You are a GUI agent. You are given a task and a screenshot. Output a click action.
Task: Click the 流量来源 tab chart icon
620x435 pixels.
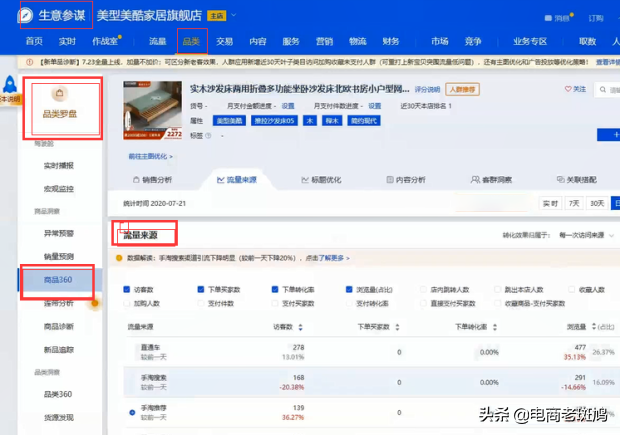(221, 180)
